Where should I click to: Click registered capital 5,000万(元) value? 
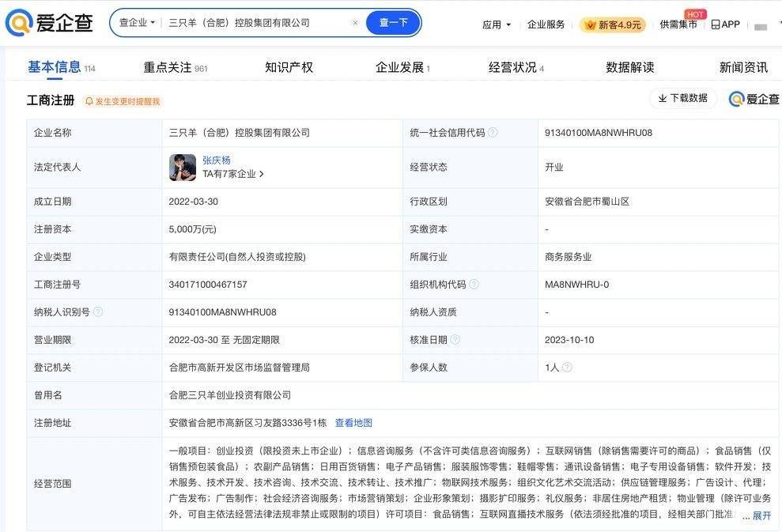192,229
